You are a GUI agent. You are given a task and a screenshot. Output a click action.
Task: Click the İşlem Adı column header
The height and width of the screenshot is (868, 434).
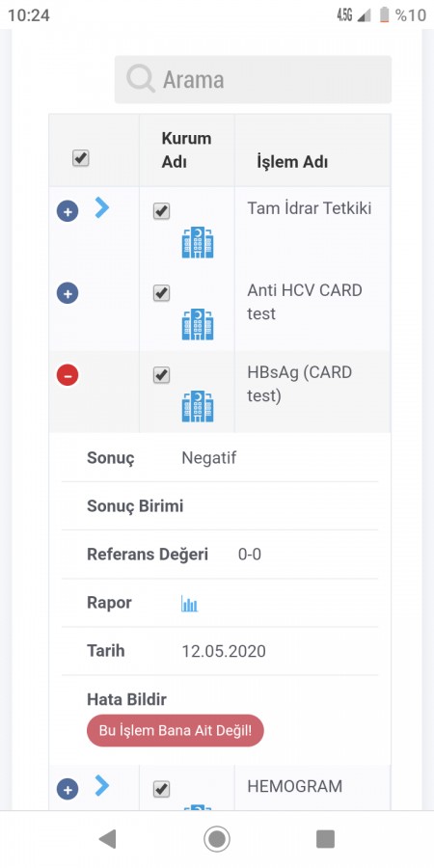click(x=292, y=162)
